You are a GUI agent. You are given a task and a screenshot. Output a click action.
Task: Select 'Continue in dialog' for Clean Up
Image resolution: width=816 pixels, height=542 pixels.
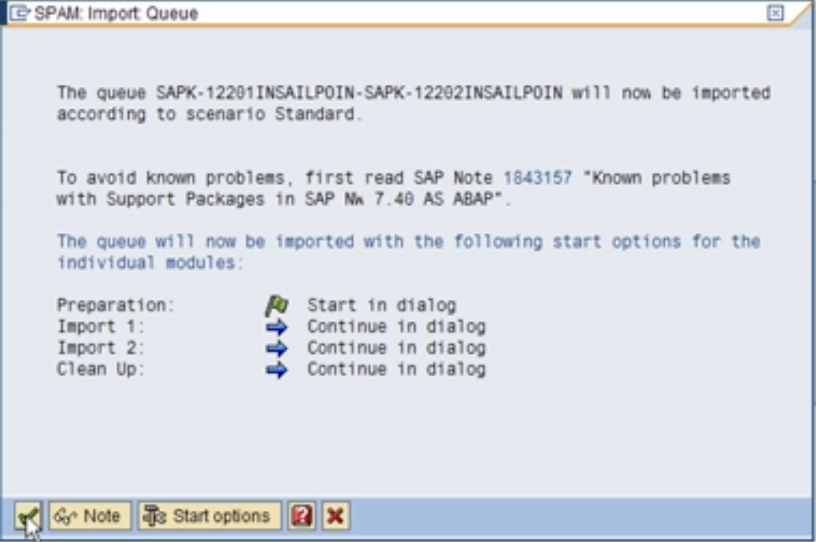click(x=397, y=369)
